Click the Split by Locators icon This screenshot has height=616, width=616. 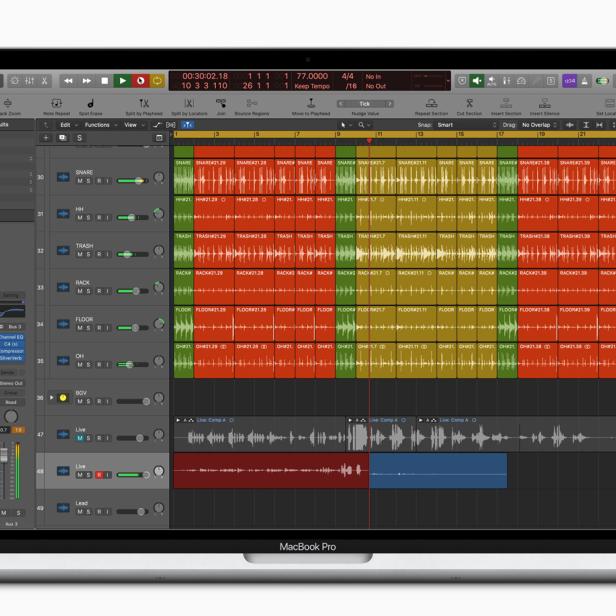click(189, 103)
